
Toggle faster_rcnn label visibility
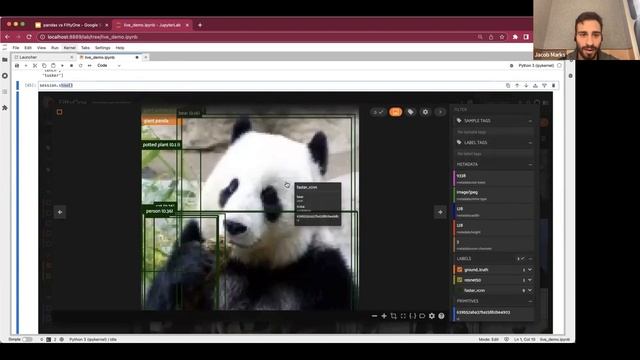coord(460,290)
